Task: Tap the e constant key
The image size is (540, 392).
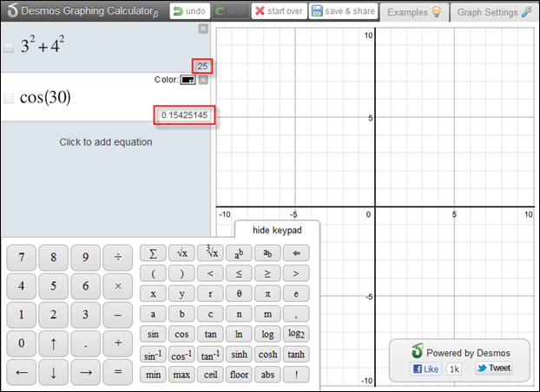Action: pos(296,294)
